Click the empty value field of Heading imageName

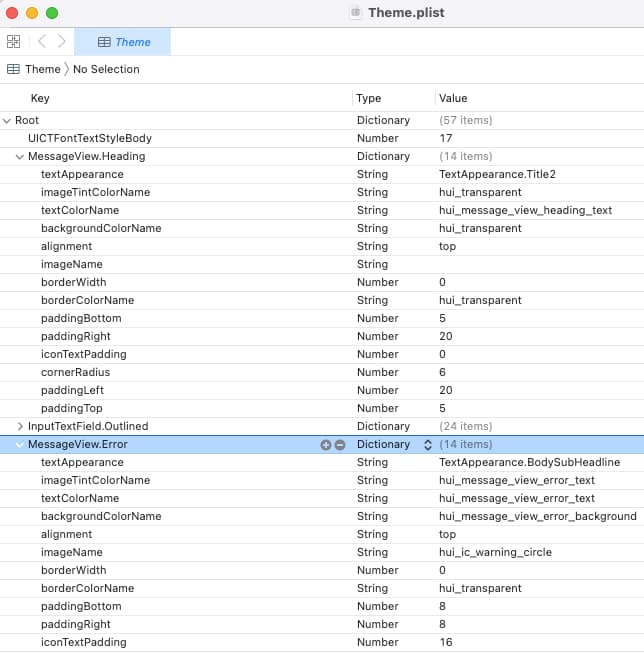539,264
